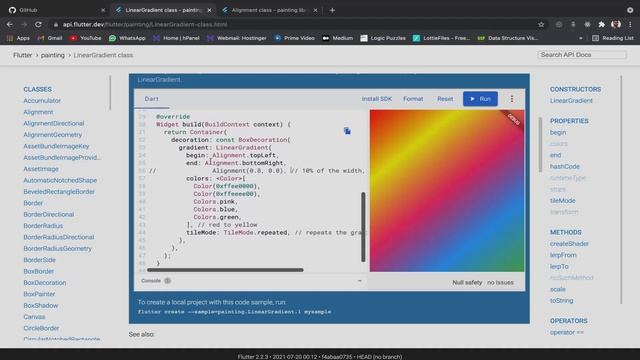This screenshot has width=640, height=360.
Task: Open the Accumulator class link
Action: [x=42, y=100]
